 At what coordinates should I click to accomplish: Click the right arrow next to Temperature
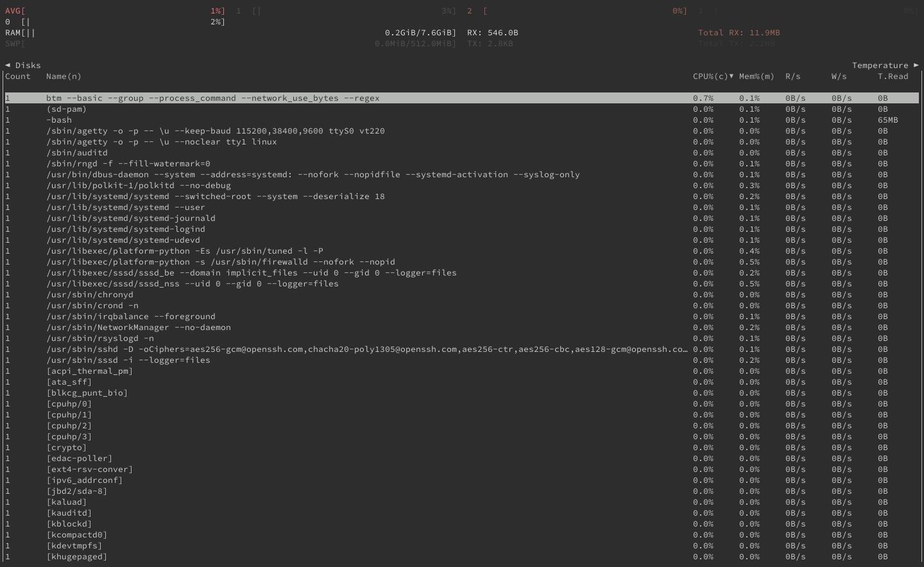coord(915,65)
